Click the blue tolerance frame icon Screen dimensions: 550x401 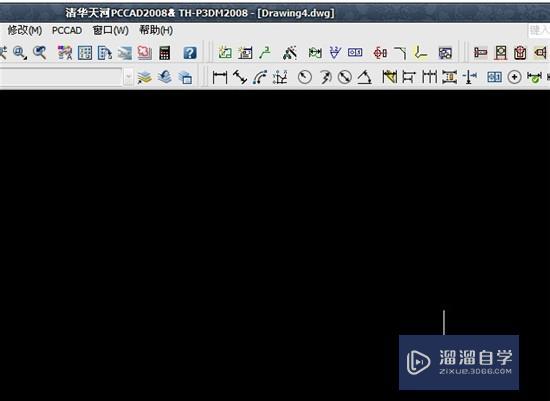point(494,77)
